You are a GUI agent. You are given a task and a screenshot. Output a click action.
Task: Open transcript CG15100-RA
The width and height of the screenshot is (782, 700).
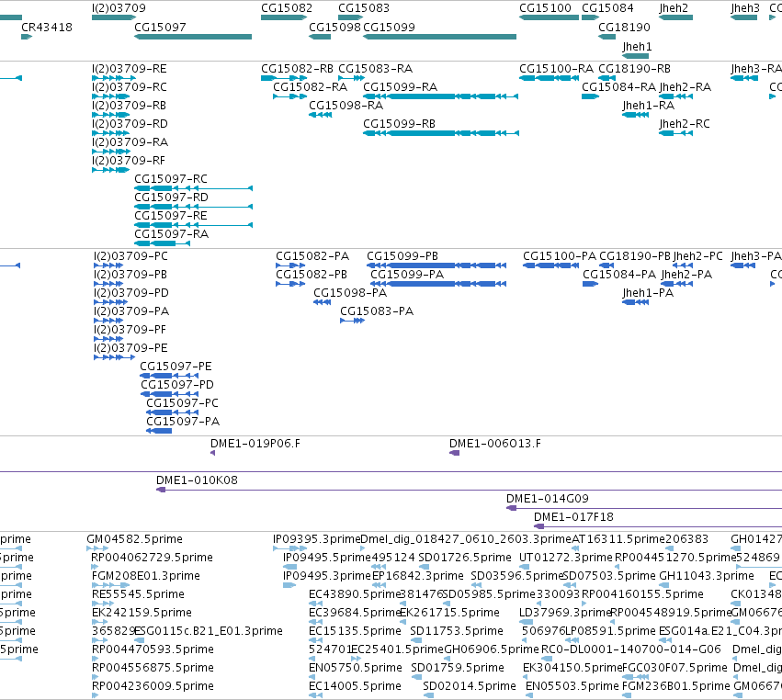pyautogui.click(x=557, y=69)
